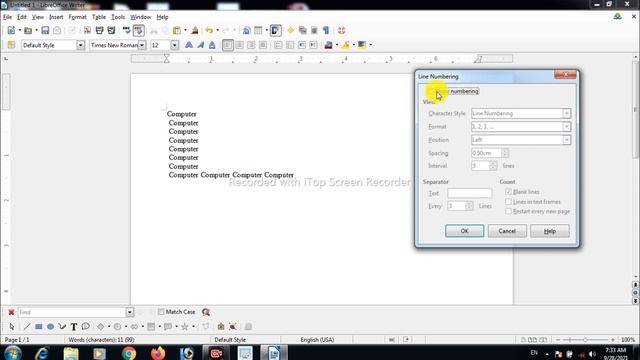
Task: Open Firefox from the taskbar
Action: pos(158,353)
